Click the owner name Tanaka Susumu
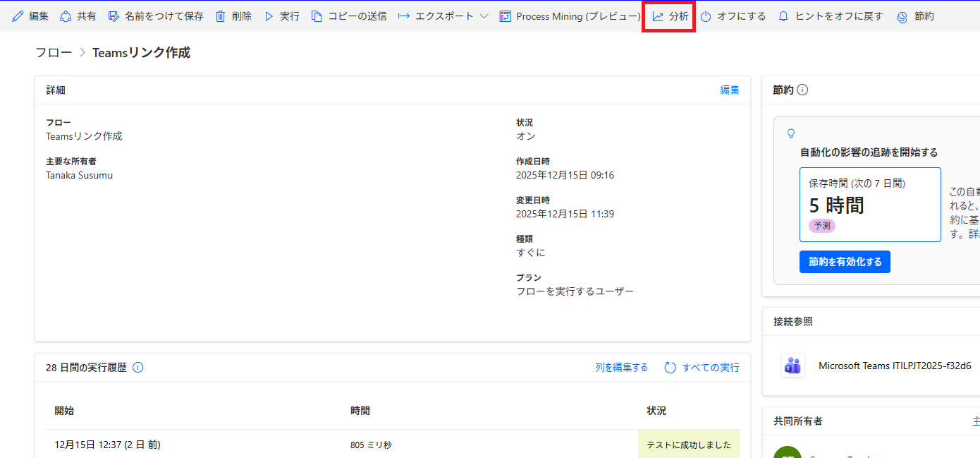980x458 pixels. point(79,175)
